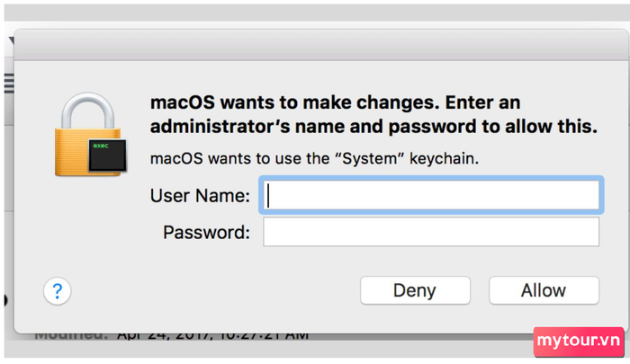630x364 pixels.
Task: Click the background window's top gray toolbar strip
Action: pyautogui.click(x=317, y=13)
